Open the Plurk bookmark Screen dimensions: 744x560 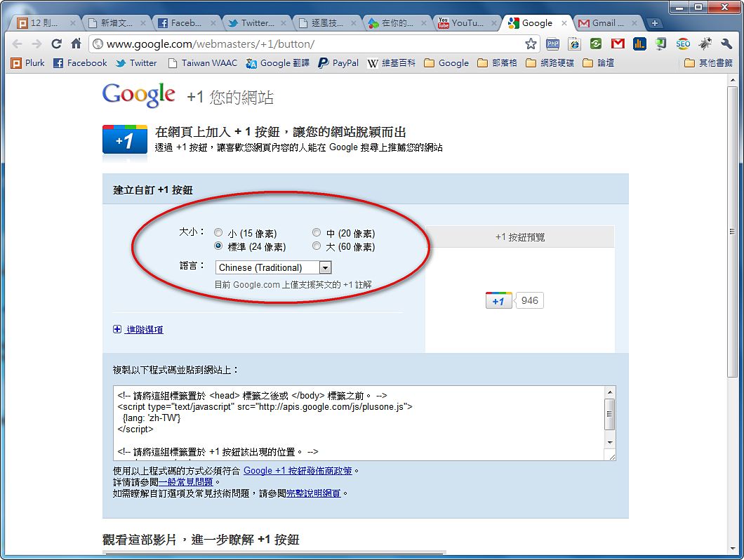28,63
